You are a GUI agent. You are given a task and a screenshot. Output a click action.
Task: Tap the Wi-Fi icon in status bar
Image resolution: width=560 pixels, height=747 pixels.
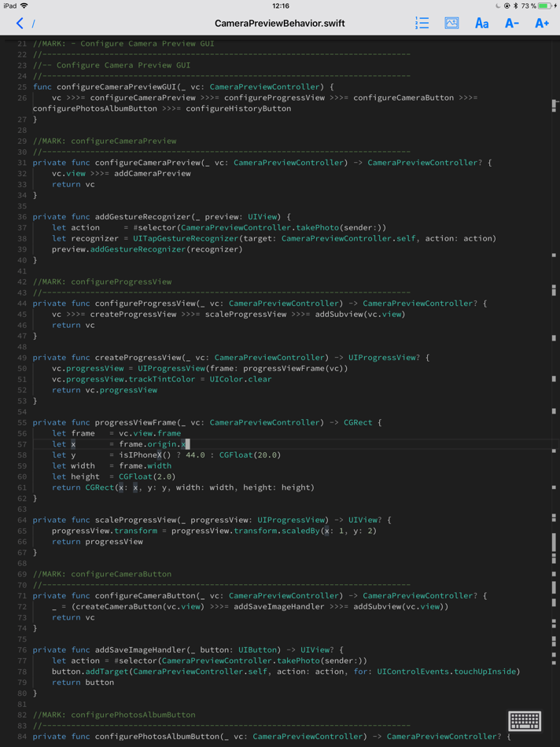pyautogui.click(x=24, y=6)
